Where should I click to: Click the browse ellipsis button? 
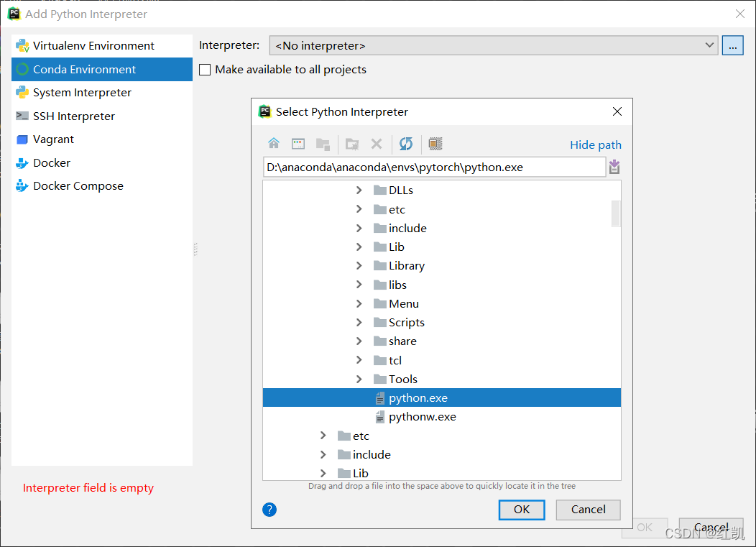tap(732, 46)
